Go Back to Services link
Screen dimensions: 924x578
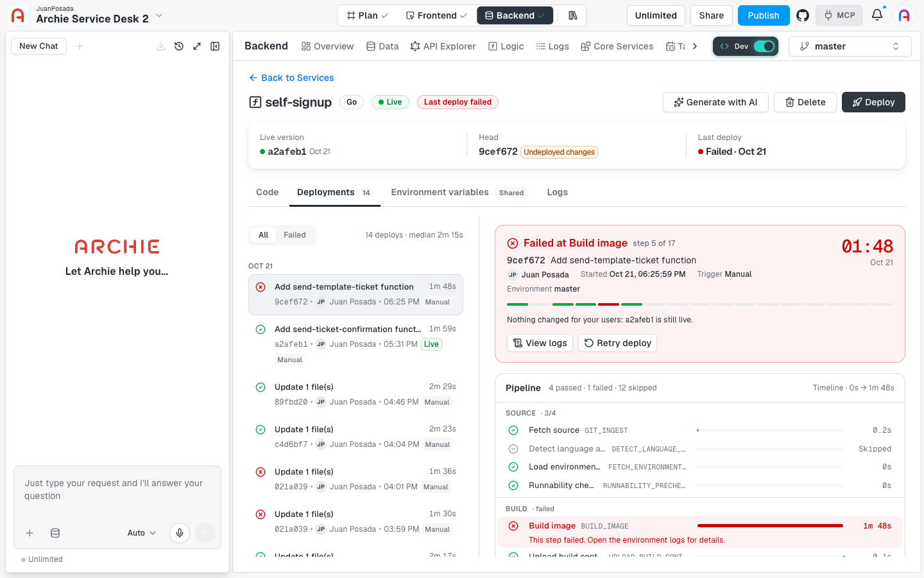point(291,78)
